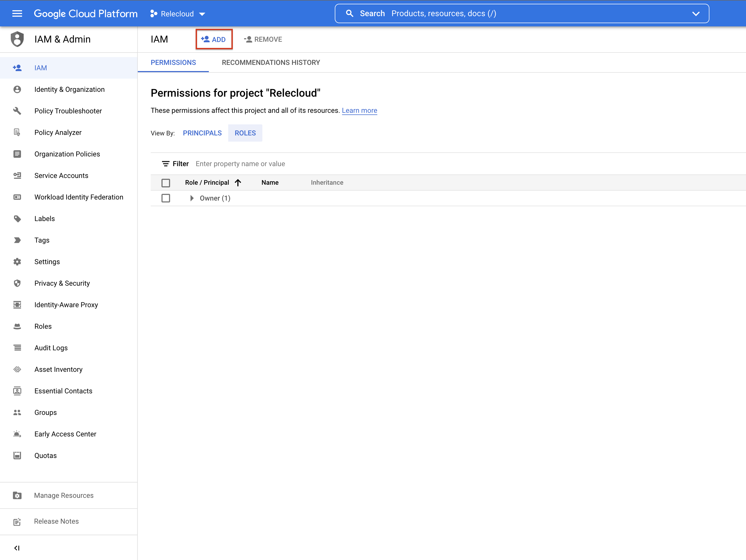Image resolution: width=746 pixels, height=560 pixels.
Task: Click the Name column header
Action: [270, 183]
